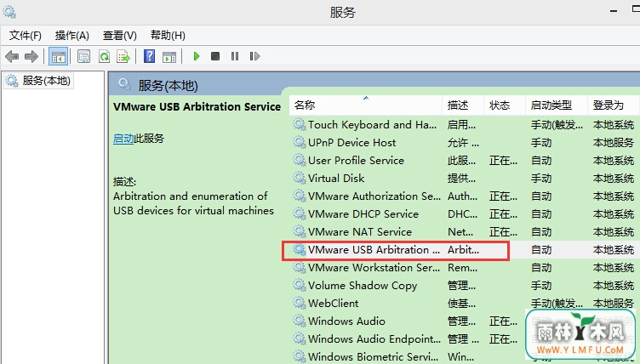Toggle the show/hide console tree icon
The height and width of the screenshot is (364, 640).
pos(58,56)
